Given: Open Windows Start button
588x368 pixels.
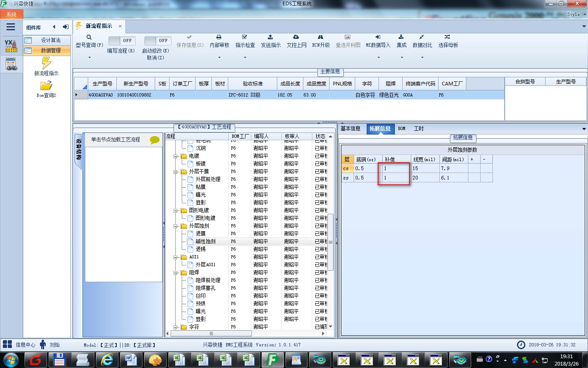Looking at the screenshot, I should click(11, 360).
